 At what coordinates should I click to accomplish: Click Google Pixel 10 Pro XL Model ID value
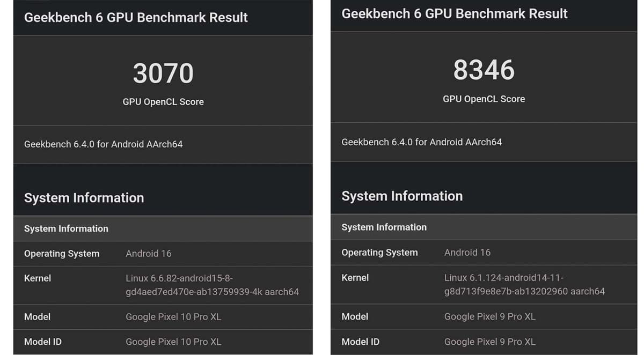point(173,342)
